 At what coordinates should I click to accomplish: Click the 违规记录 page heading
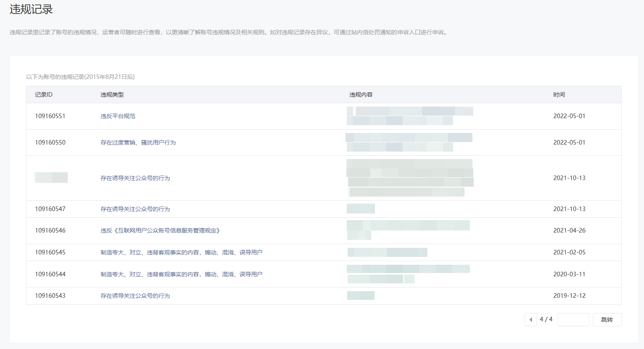coord(31,9)
